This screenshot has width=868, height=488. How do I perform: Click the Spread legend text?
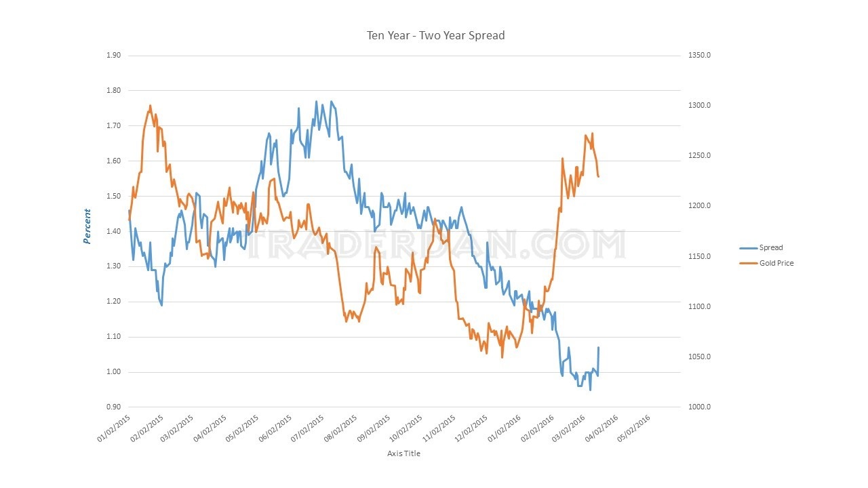pyautogui.click(x=771, y=248)
